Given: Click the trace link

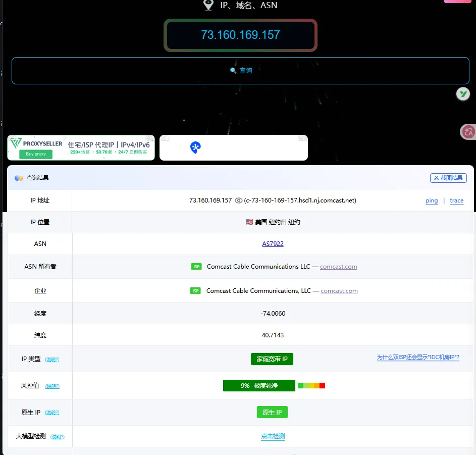Looking at the screenshot, I should [456, 200].
